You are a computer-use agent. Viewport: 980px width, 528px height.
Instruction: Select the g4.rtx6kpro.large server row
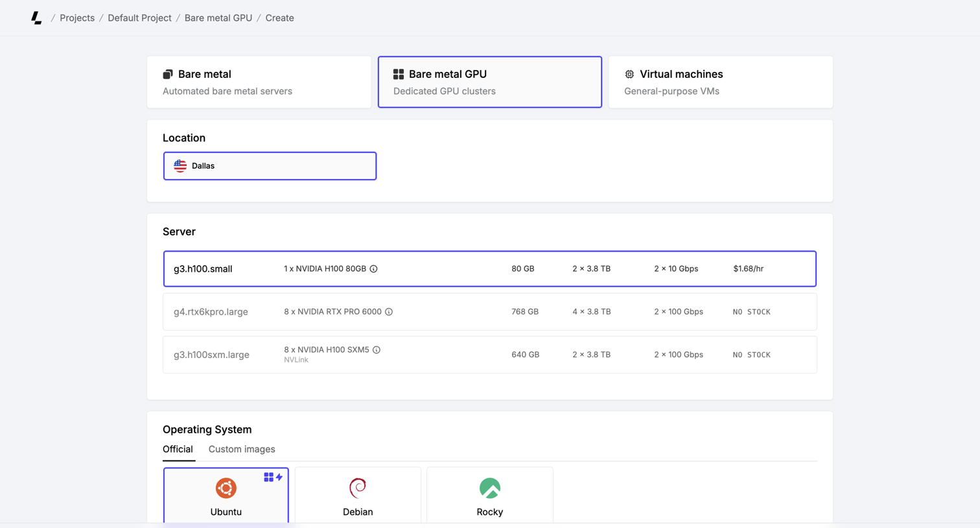(490, 312)
